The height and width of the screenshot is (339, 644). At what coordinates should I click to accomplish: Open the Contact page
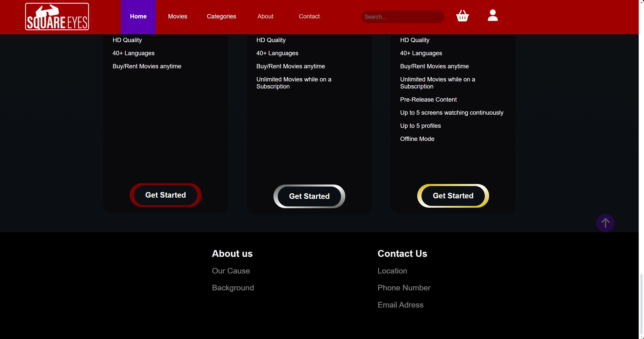click(309, 16)
